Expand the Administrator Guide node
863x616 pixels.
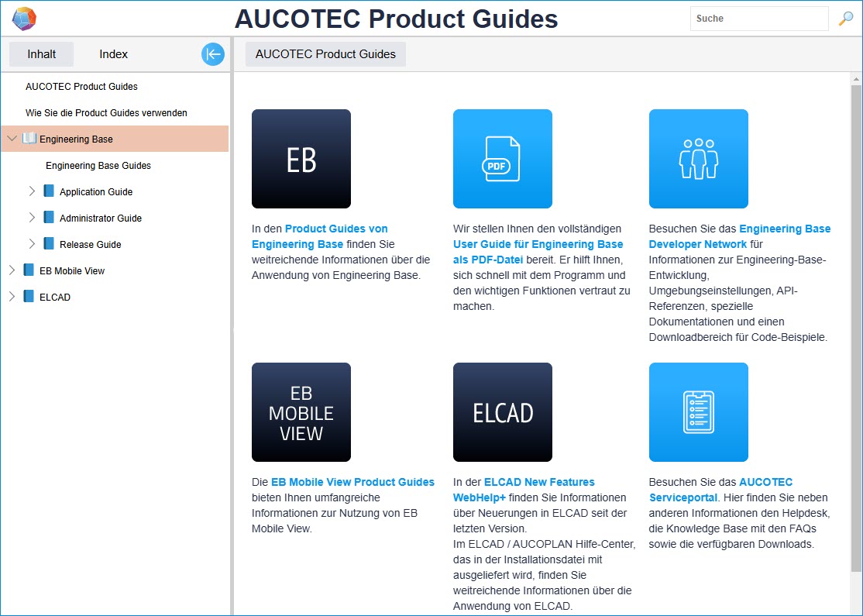click(x=32, y=218)
